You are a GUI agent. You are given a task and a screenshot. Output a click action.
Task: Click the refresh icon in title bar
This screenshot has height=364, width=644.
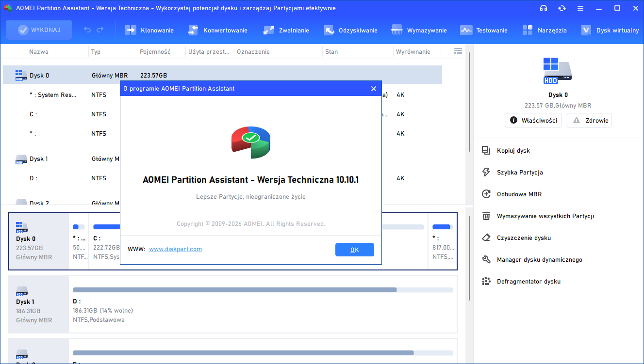[562, 8]
